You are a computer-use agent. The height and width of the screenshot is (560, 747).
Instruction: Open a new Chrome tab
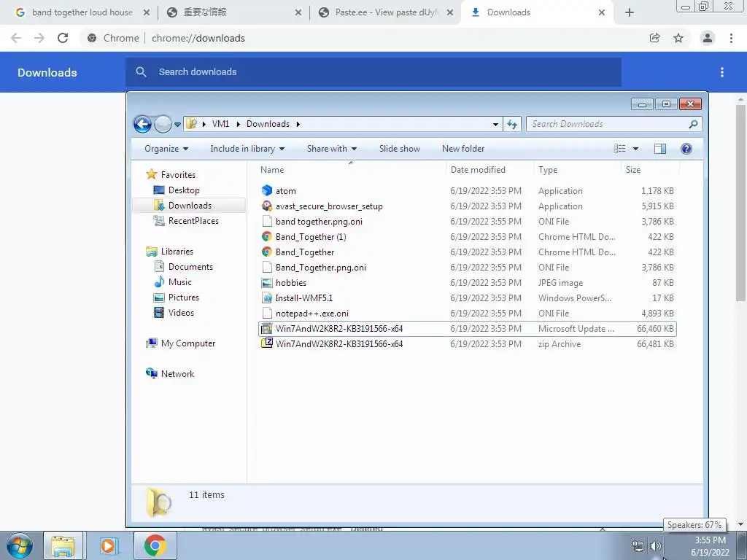point(630,12)
